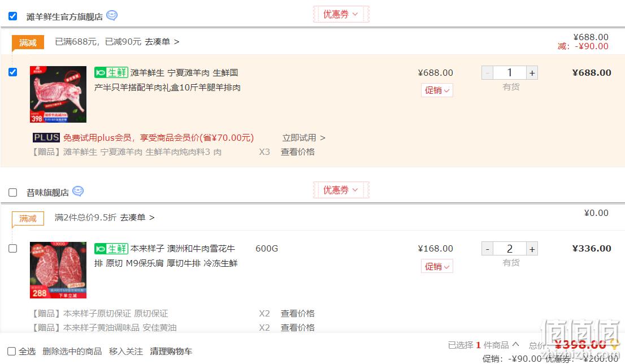The height and width of the screenshot is (364, 625).
Task: Click 清理购物车
Action: [x=171, y=351]
